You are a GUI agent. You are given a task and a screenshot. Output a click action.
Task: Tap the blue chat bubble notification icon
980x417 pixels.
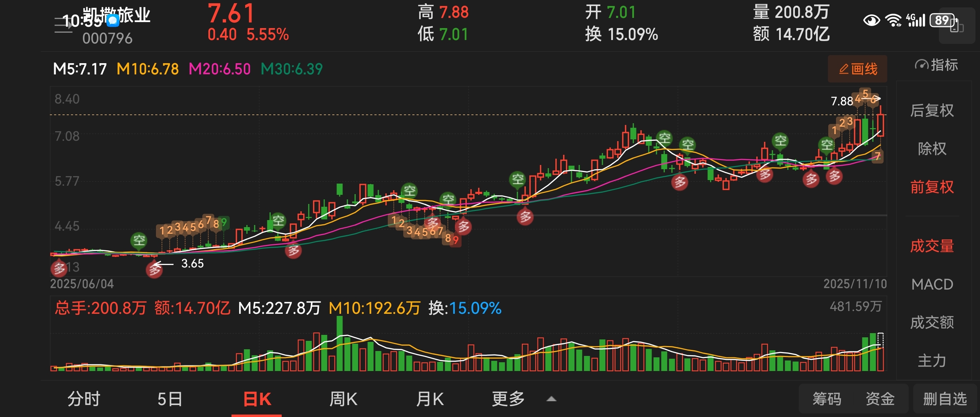pyautogui.click(x=113, y=20)
